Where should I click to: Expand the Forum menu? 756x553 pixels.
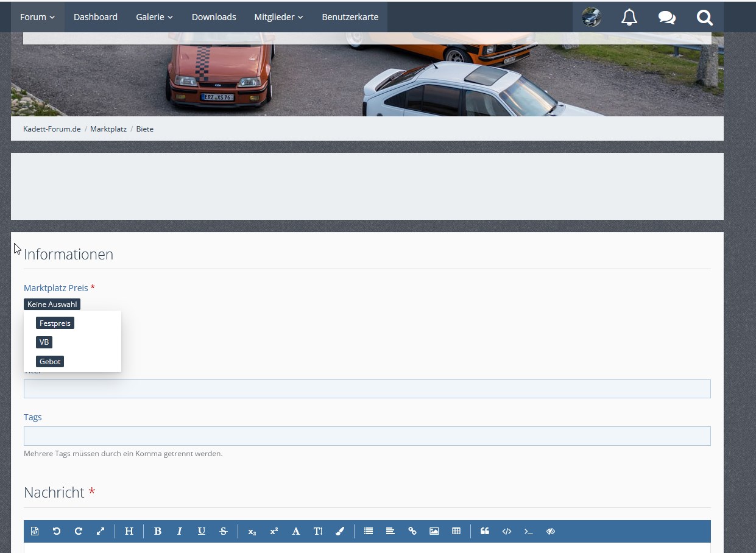pyautogui.click(x=37, y=17)
